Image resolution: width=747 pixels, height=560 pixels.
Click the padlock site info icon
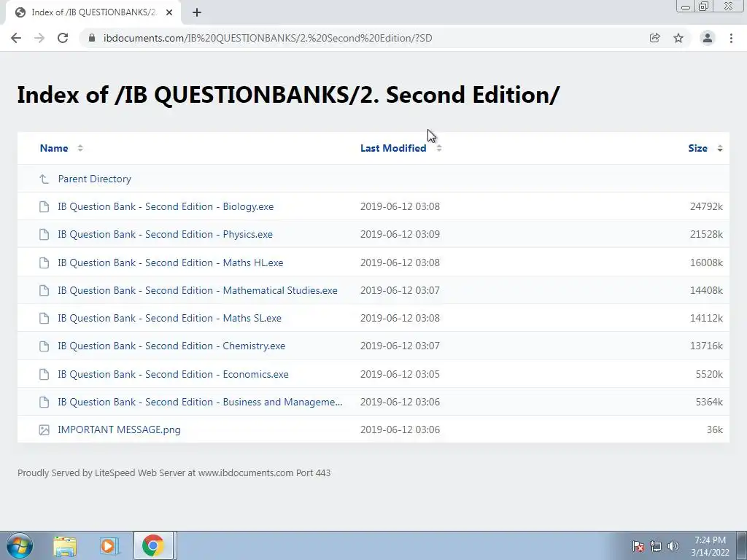[93, 38]
